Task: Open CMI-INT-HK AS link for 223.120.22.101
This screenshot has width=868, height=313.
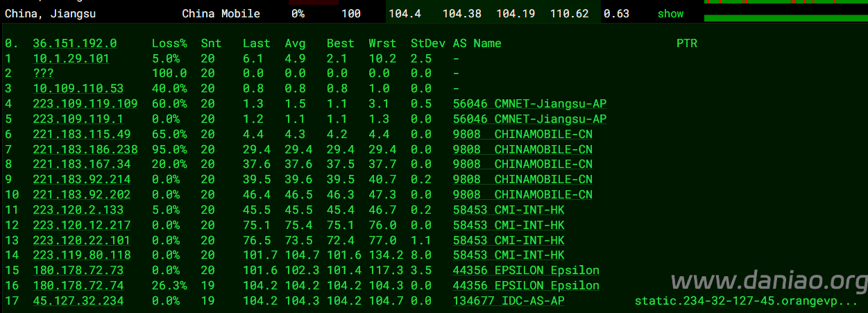Action: (x=509, y=240)
